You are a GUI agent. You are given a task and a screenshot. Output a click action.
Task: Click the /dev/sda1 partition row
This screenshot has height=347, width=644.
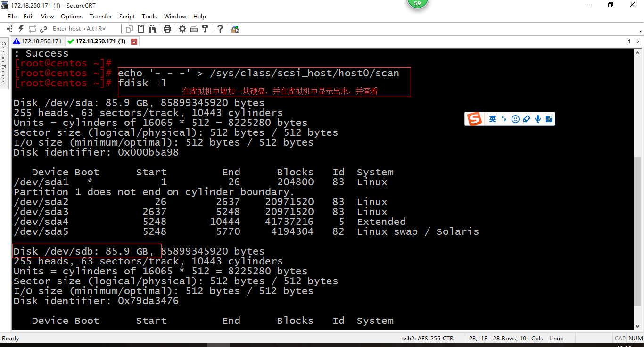[x=200, y=182]
